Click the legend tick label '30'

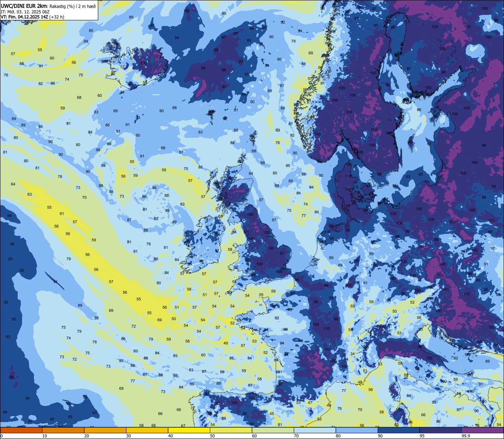click(128, 436)
